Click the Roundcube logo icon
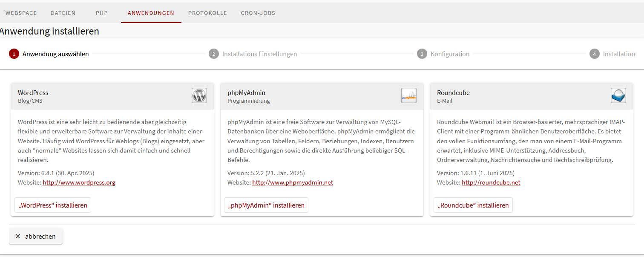 (x=618, y=95)
